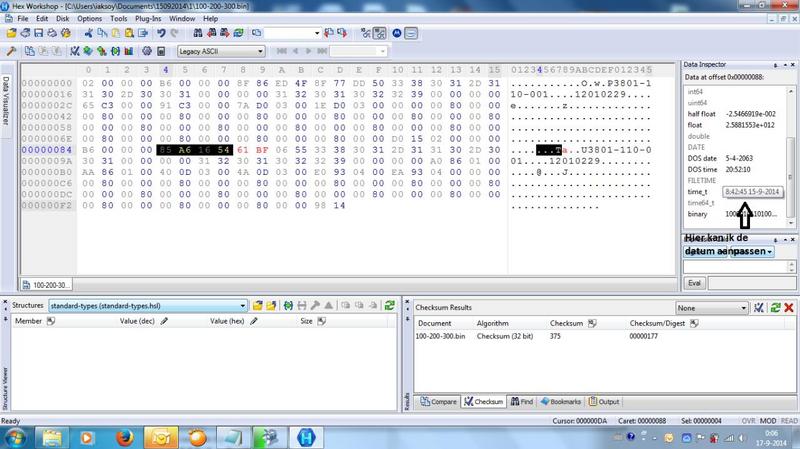This screenshot has height=449, width=800.
Task: Select the 100-200-300 document tab
Action: coord(38,284)
